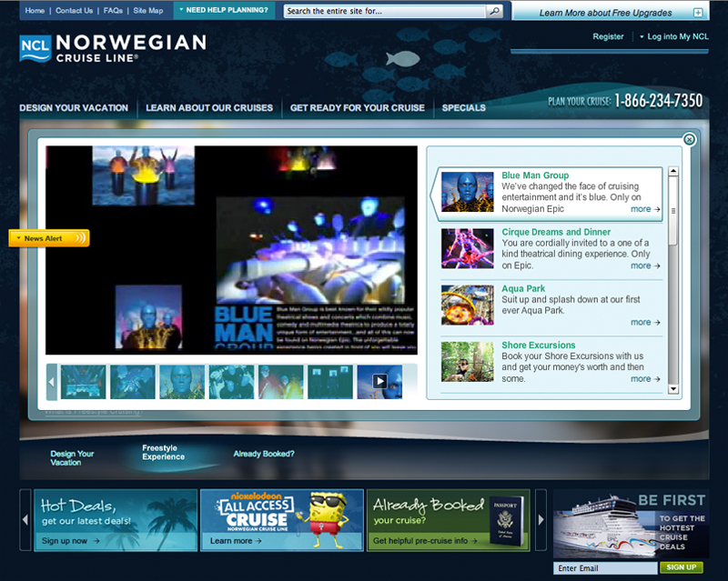Viewport: 728px width, 581px height.
Task: Open FAQs link
Action: click(x=113, y=10)
